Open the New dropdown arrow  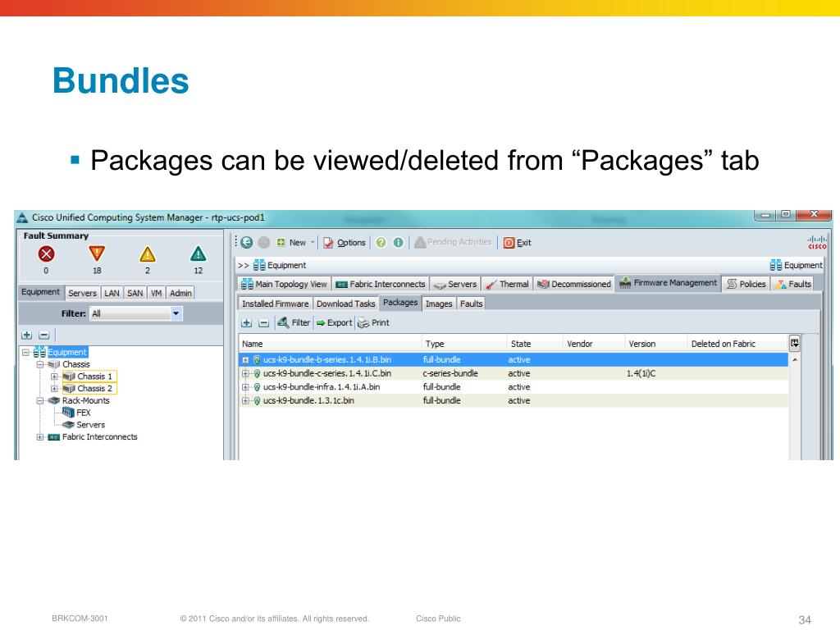tap(313, 243)
